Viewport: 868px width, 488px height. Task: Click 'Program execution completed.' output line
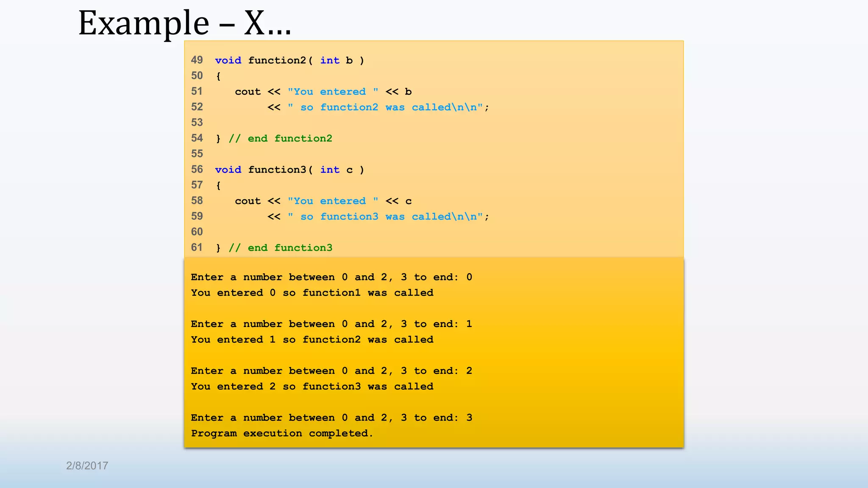coord(282,434)
